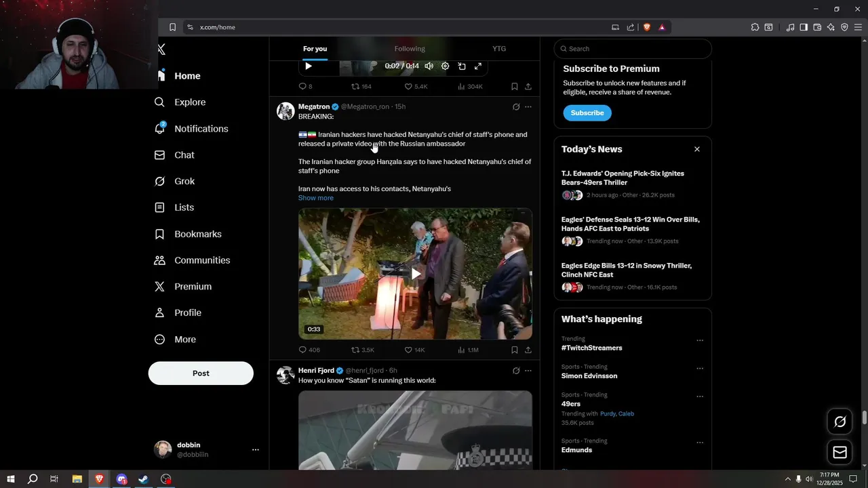Repost the Megatron post
868x488 pixels.
point(362,350)
